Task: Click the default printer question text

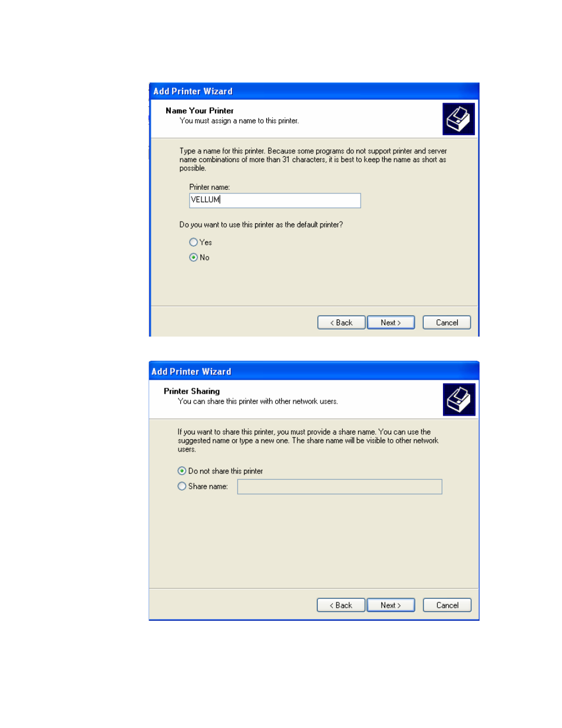Action: click(261, 225)
